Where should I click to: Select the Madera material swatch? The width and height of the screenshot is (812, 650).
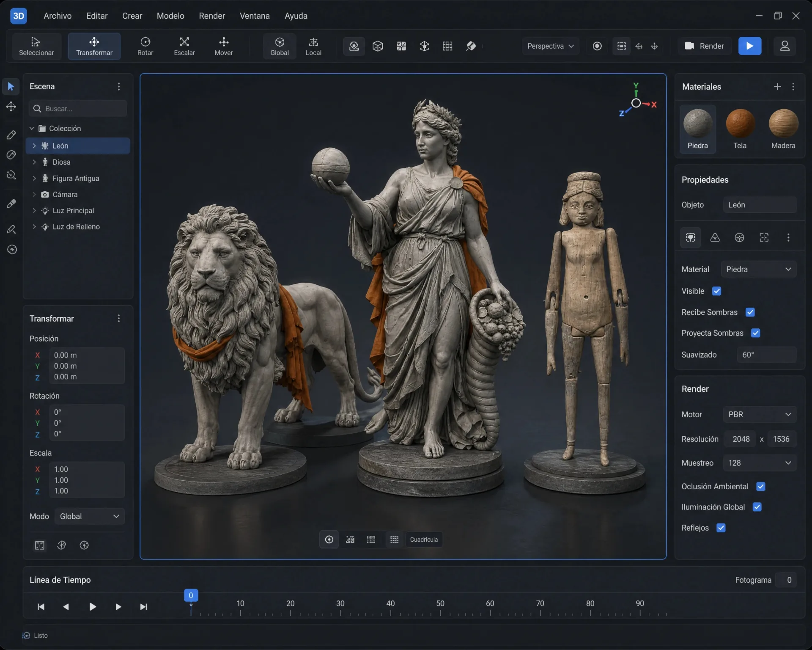coord(783,129)
